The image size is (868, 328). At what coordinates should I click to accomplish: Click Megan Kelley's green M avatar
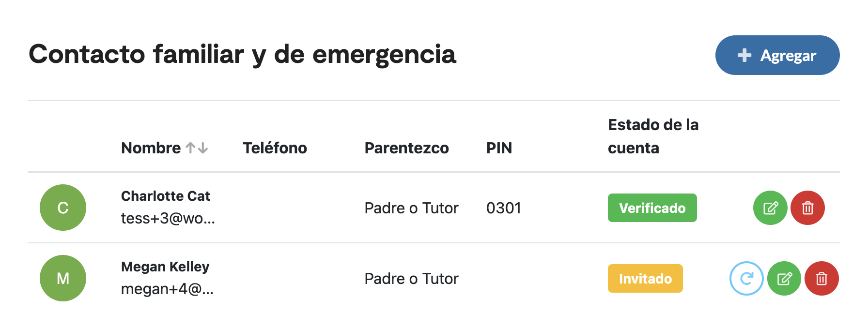coord(63,278)
